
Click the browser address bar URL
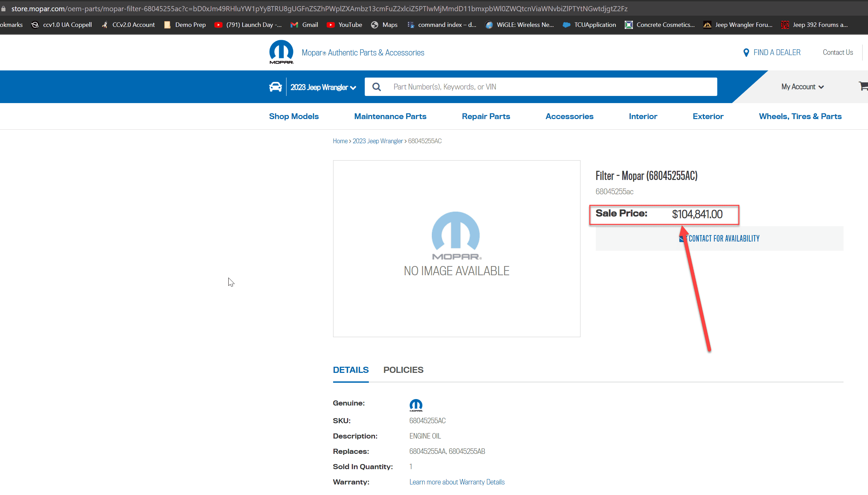[x=320, y=9]
